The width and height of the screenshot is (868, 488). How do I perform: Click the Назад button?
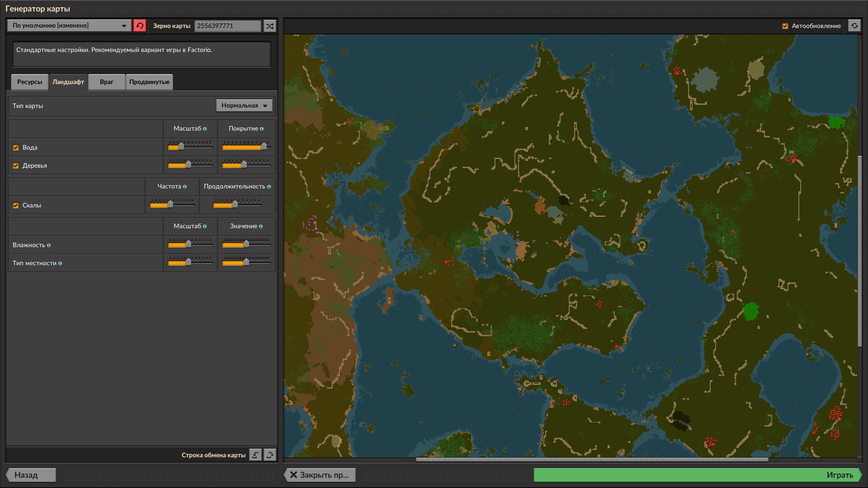(31, 475)
